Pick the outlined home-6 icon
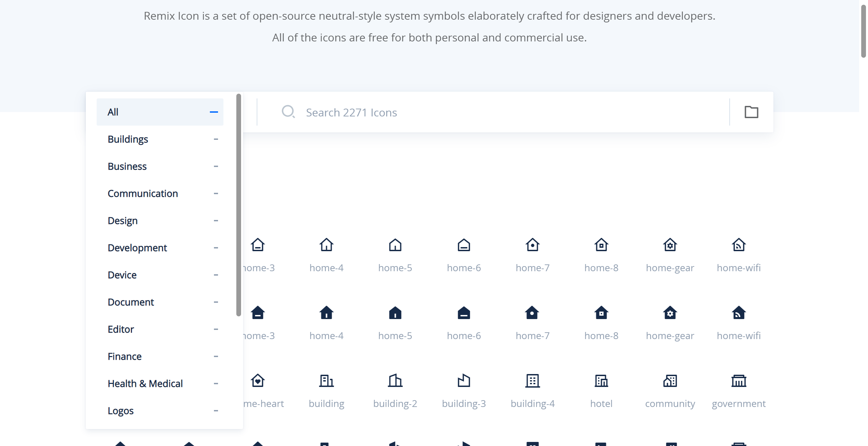868x446 pixels. pyautogui.click(x=464, y=245)
